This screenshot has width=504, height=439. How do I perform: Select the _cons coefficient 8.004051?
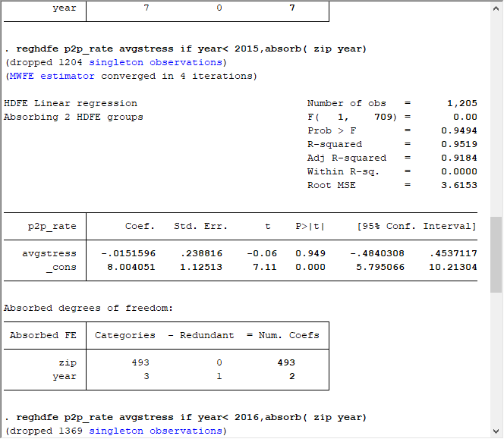click(131, 267)
